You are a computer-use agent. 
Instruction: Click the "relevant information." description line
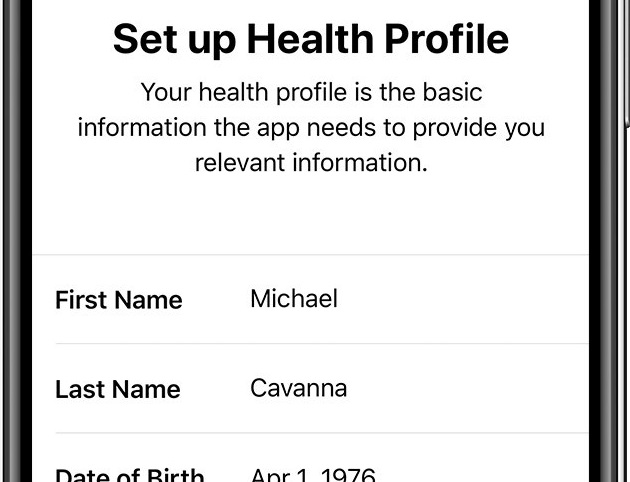tap(311, 163)
